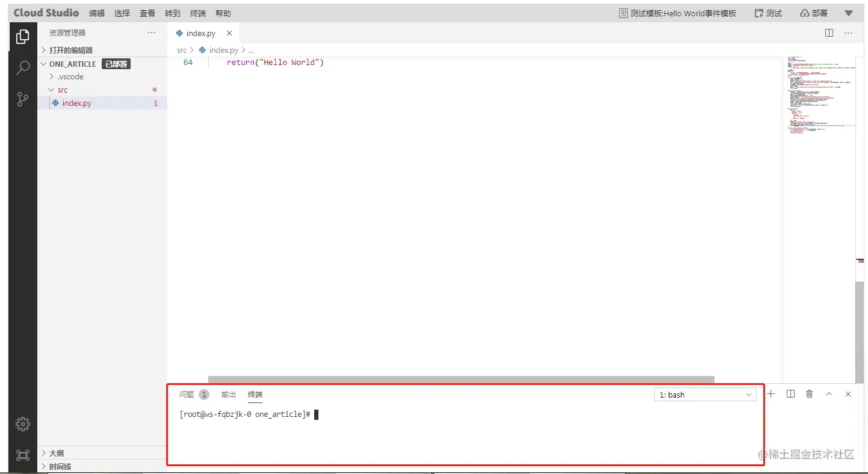Open the 转到 menu

173,13
